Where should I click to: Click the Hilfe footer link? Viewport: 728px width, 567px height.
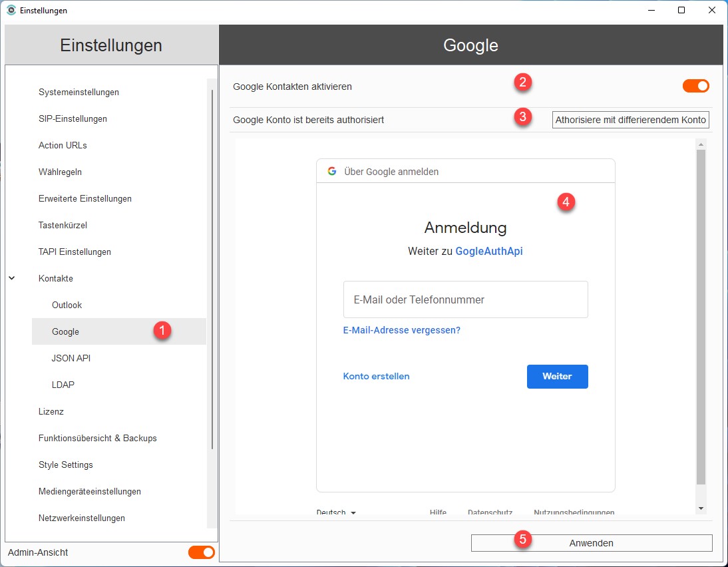click(438, 512)
